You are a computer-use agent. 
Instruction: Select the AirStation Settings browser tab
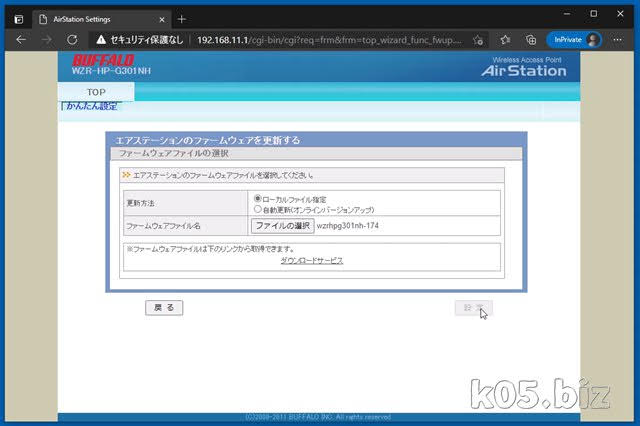[102, 20]
